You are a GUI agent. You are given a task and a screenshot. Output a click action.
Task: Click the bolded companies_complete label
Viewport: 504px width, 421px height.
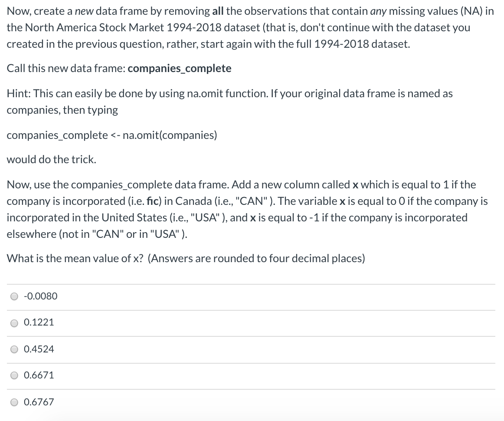[179, 69]
